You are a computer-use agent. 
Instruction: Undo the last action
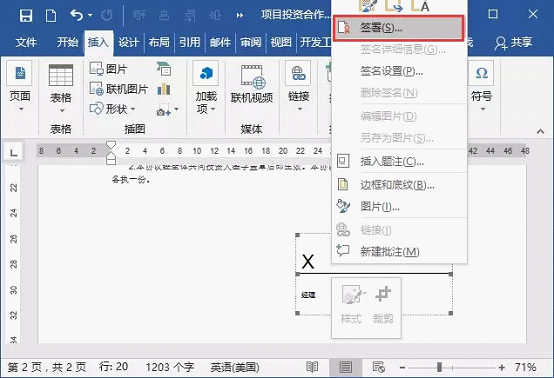click(x=76, y=15)
